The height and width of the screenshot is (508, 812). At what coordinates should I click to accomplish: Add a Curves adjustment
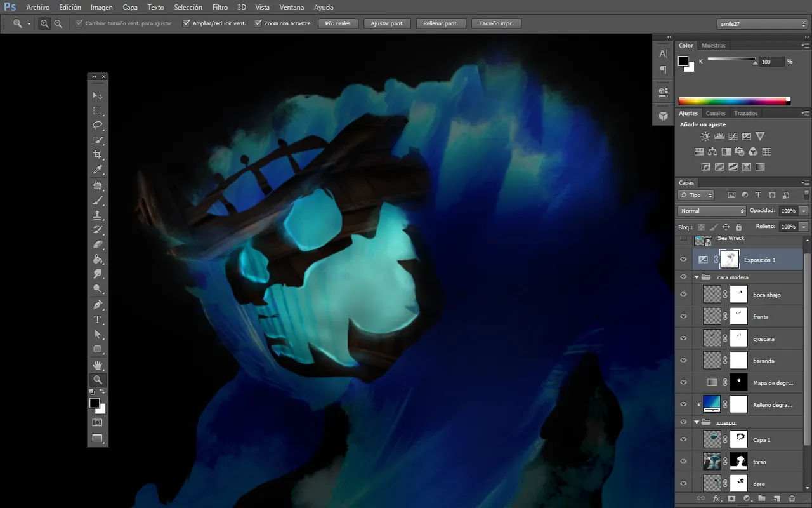click(x=733, y=137)
